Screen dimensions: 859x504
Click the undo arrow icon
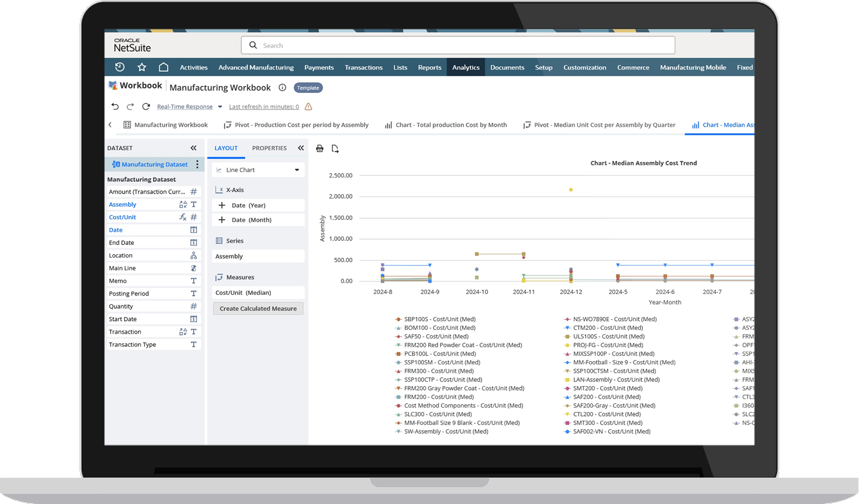(115, 106)
